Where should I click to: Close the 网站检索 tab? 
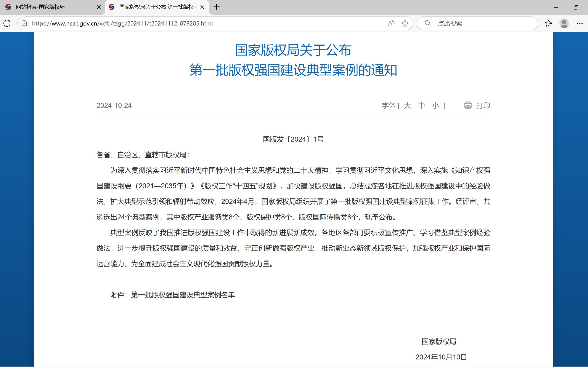pos(99,7)
